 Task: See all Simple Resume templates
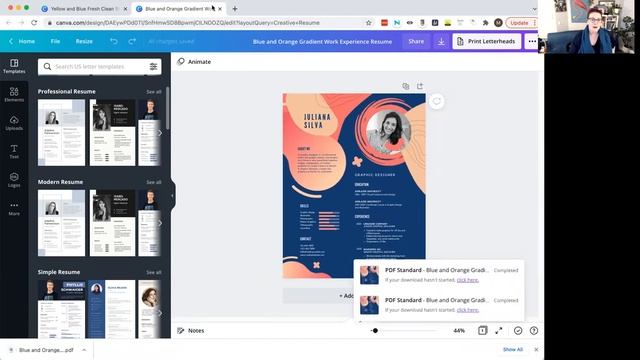click(154, 272)
